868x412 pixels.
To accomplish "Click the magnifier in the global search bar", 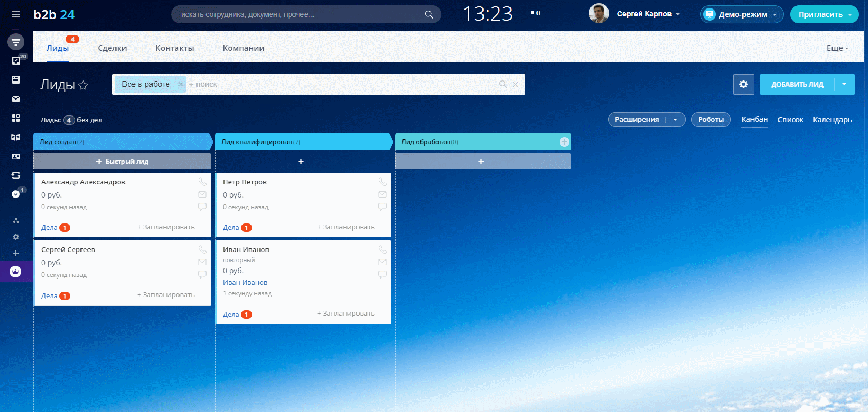I will [x=429, y=14].
